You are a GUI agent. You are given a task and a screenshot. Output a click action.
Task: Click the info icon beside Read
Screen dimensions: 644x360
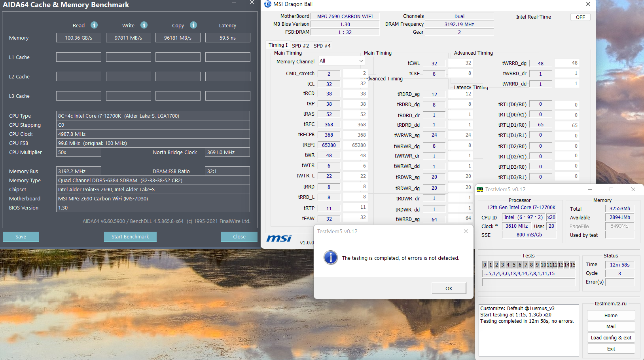coord(94,25)
